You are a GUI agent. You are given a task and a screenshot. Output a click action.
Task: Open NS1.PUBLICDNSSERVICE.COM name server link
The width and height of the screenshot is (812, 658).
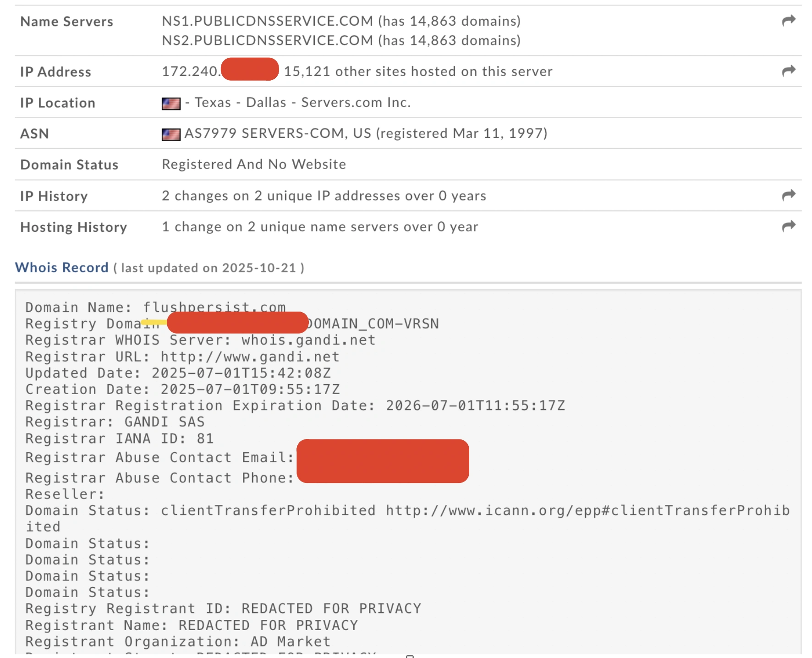266,21
